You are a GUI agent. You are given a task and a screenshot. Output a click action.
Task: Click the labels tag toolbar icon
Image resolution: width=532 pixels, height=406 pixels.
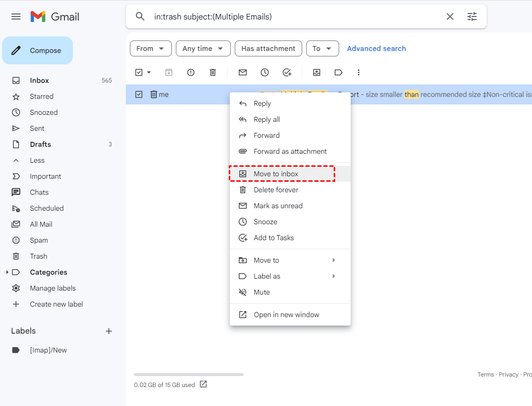(x=339, y=72)
